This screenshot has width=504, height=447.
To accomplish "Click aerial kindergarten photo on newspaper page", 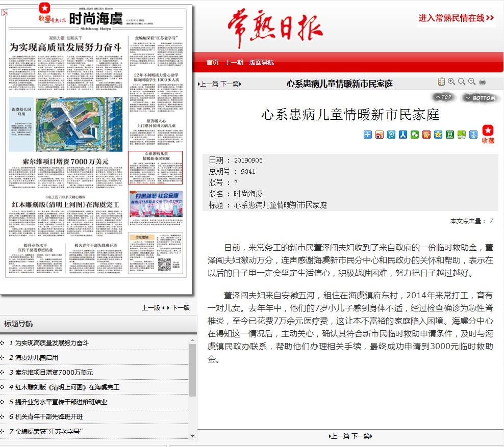I will pyautogui.click(x=79, y=124).
